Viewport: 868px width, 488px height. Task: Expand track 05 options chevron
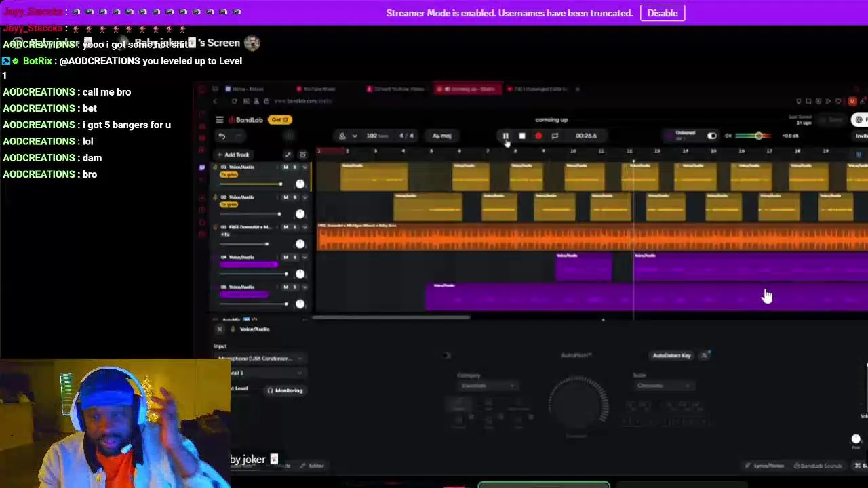304,287
